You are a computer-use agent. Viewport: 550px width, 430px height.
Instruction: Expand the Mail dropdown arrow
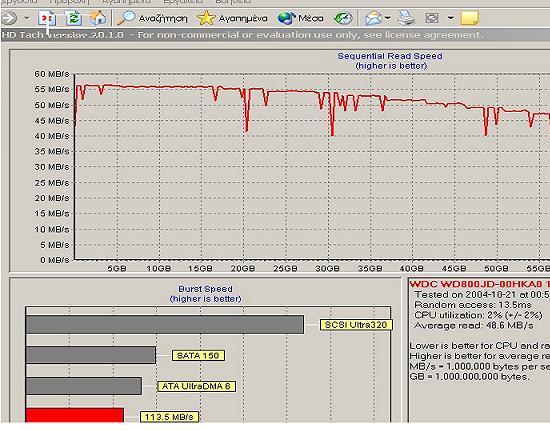point(387,18)
